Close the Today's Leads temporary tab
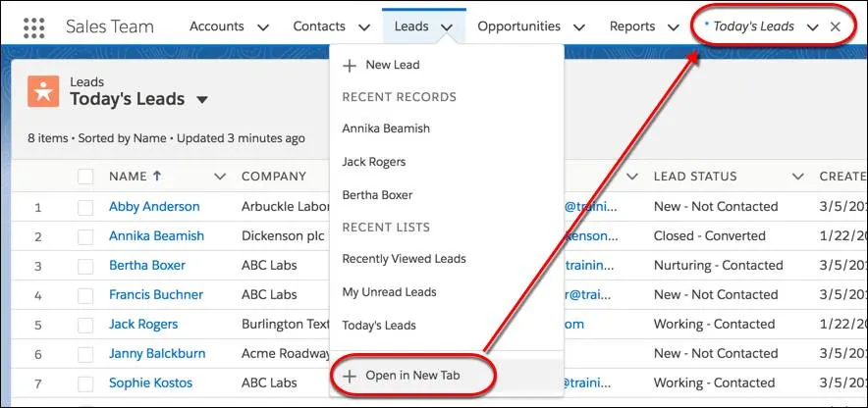This screenshot has height=408, width=868. 836,26
